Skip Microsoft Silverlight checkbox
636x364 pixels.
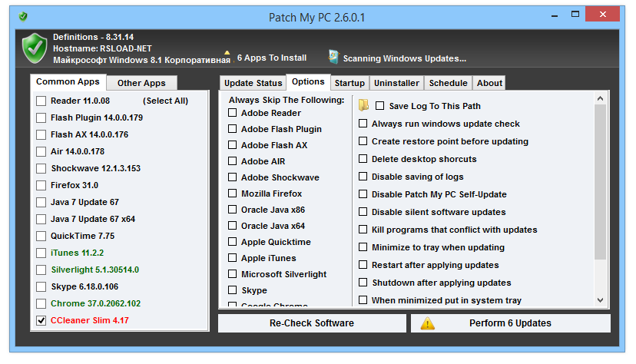(x=233, y=274)
